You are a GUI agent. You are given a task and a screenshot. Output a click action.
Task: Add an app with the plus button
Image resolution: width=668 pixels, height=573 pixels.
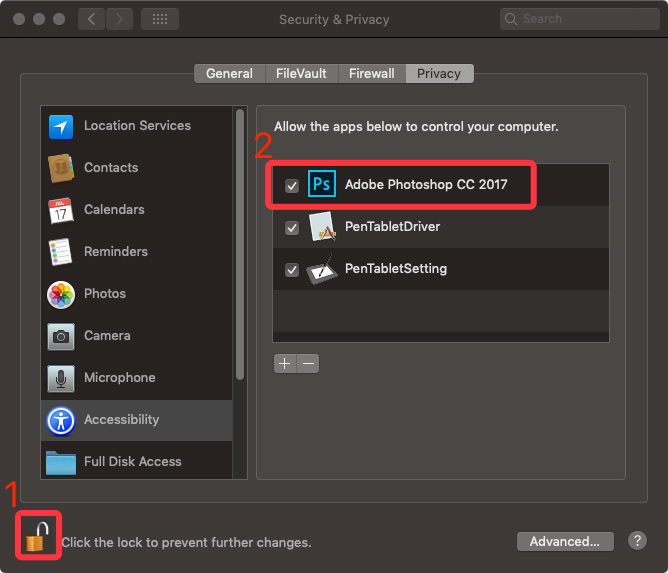click(x=285, y=364)
